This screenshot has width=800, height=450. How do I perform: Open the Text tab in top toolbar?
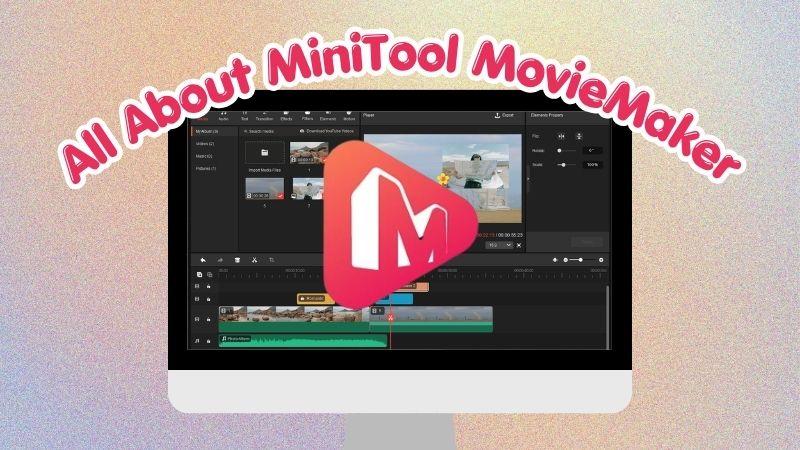click(x=244, y=116)
